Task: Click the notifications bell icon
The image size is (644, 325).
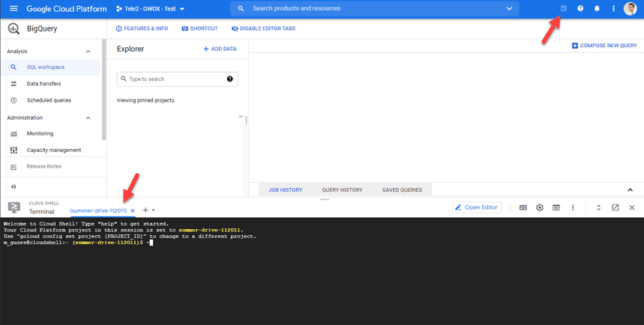Action: pos(597,8)
